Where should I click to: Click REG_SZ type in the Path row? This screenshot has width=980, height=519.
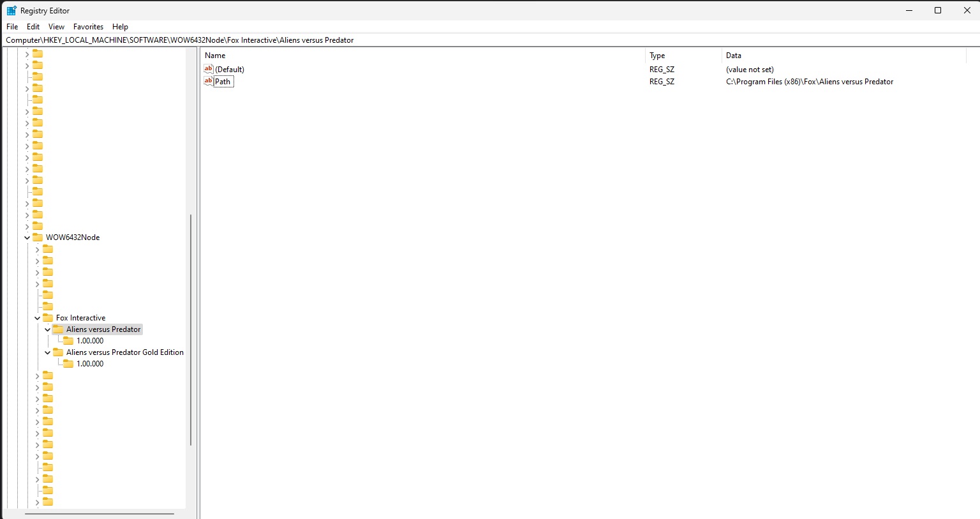(662, 82)
